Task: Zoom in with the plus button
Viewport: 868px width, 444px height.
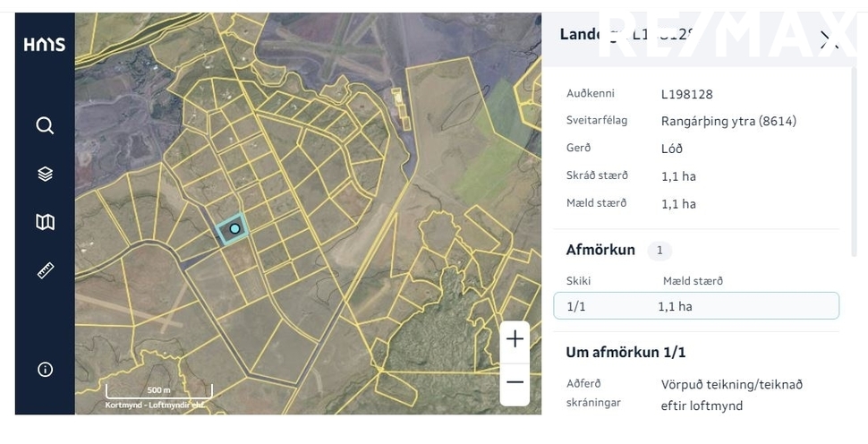Action: (515, 338)
